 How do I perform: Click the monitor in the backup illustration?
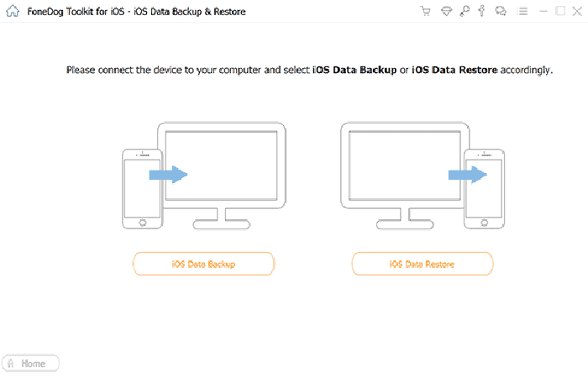(222, 176)
